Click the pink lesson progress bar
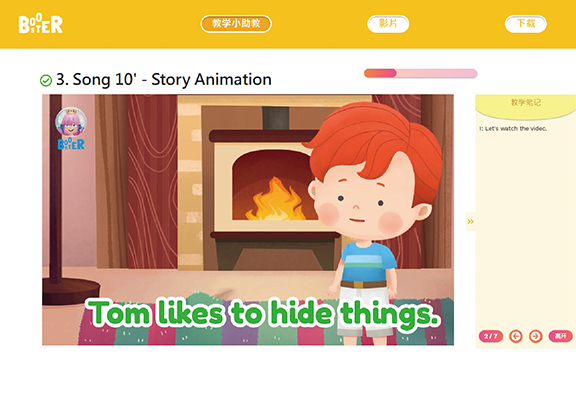This screenshot has height=407, width=576. [421, 73]
